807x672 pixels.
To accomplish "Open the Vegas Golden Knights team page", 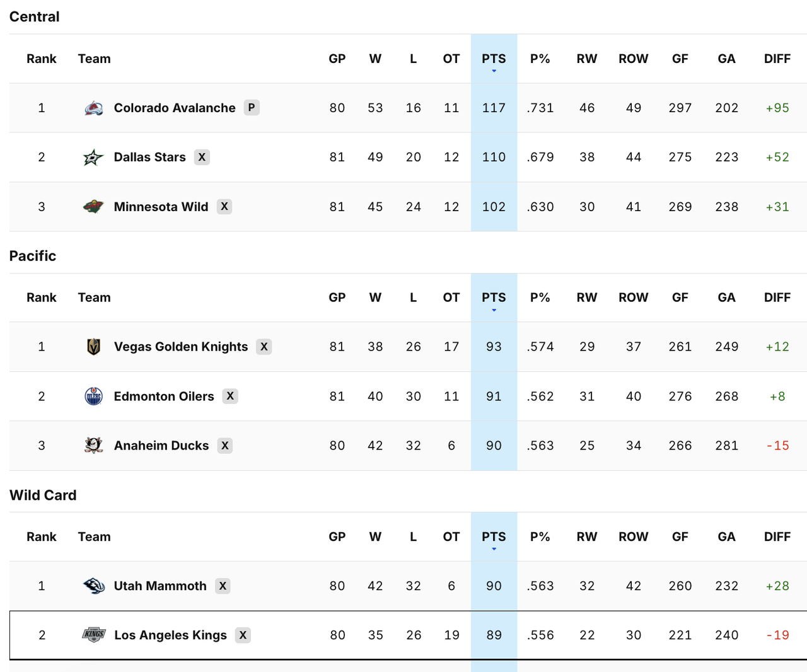I will tap(180, 346).
